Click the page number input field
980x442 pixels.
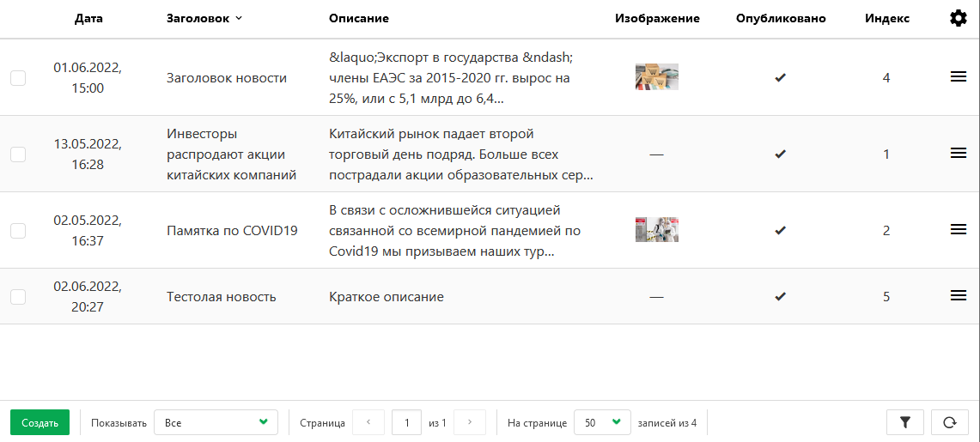406,422
